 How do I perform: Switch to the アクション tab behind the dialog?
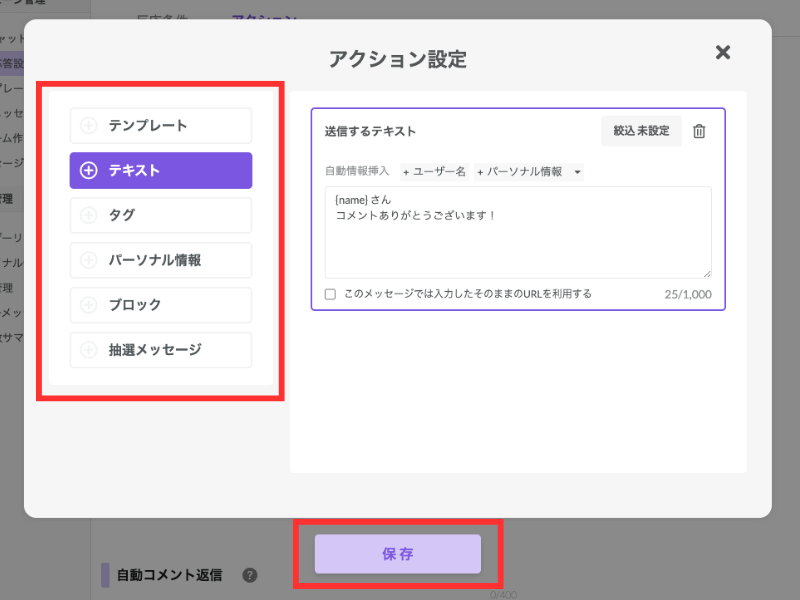[263, 18]
